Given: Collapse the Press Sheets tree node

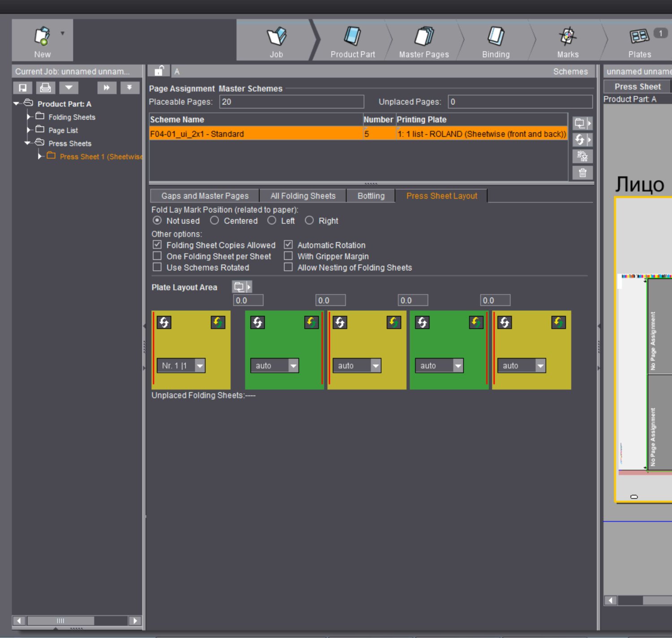Looking at the screenshot, I should (x=28, y=143).
